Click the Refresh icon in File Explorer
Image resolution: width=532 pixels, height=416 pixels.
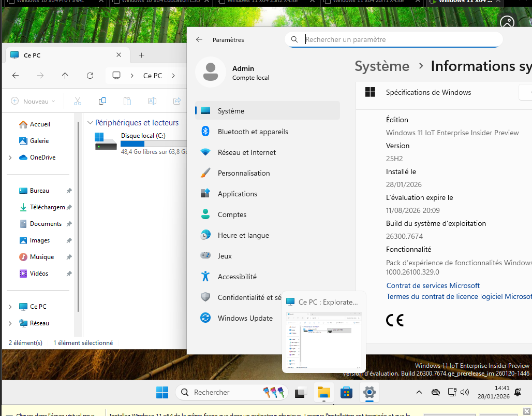[x=90, y=76]
